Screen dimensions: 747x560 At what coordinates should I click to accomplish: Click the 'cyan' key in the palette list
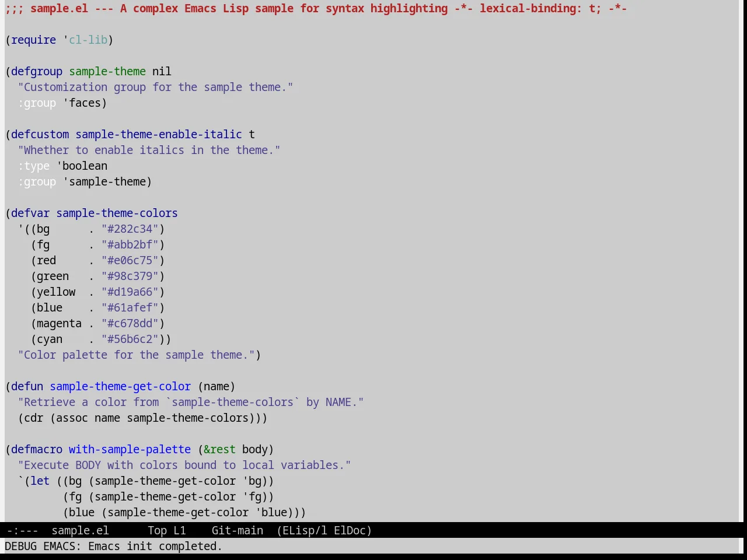50,339
